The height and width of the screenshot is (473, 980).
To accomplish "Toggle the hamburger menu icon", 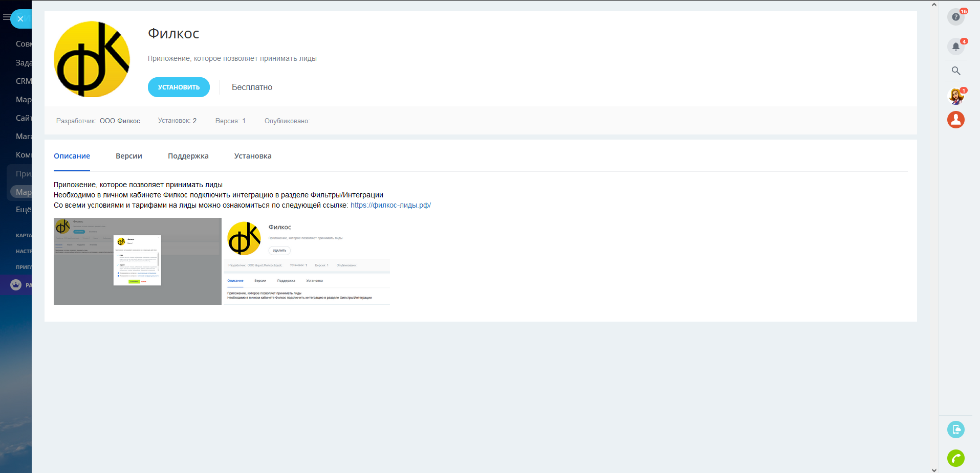I will (x=6, y=17).
